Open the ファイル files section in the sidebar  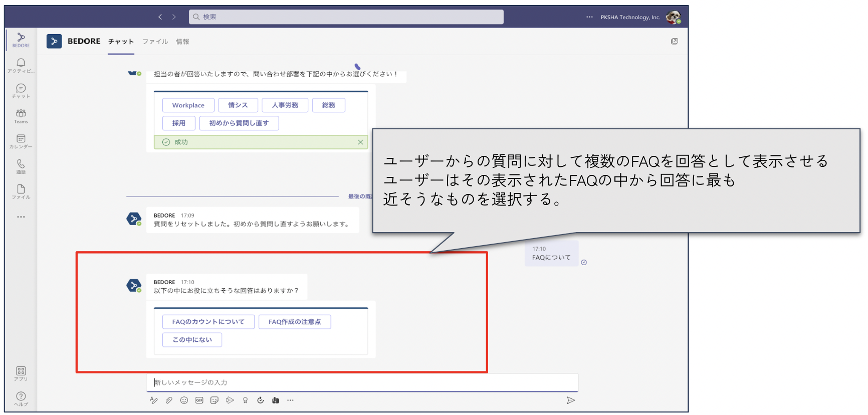[x=21, y=192]
